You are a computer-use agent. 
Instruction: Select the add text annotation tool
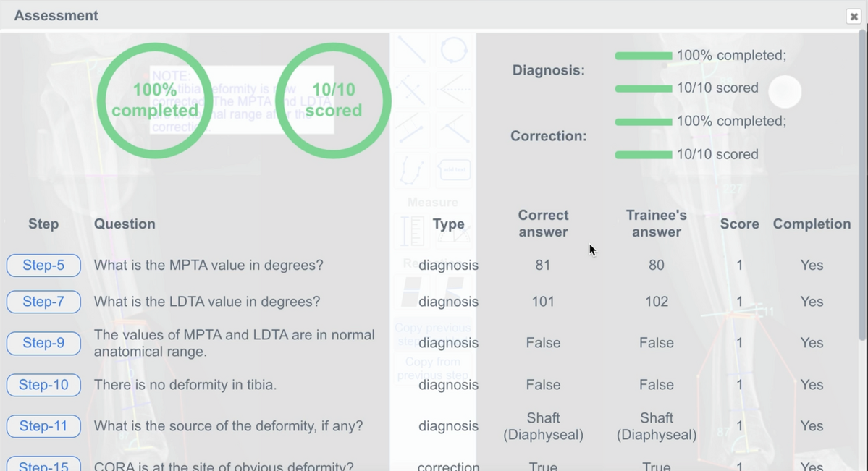454,170
